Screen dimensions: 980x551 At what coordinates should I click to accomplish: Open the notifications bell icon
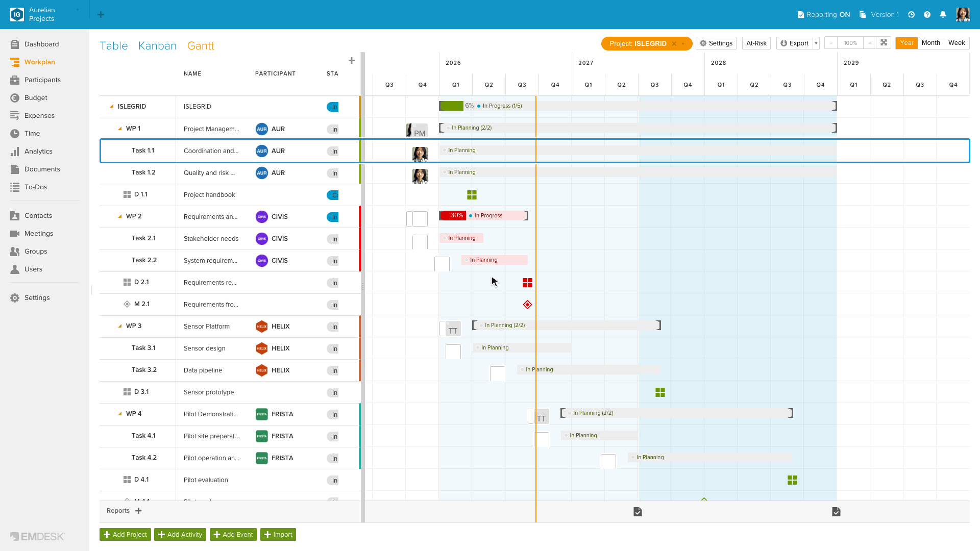coord(943,15)
